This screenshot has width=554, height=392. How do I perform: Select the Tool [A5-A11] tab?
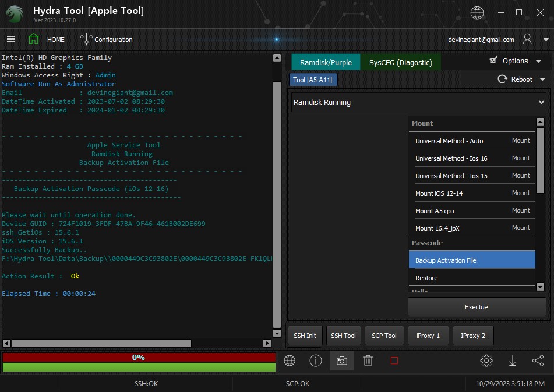313,80
